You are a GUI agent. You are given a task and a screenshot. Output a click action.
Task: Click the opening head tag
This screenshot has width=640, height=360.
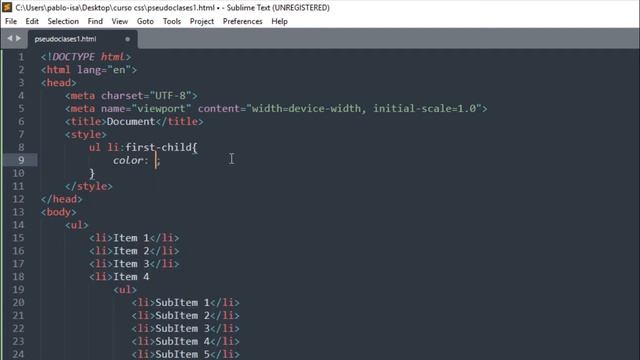click(58, 83)
